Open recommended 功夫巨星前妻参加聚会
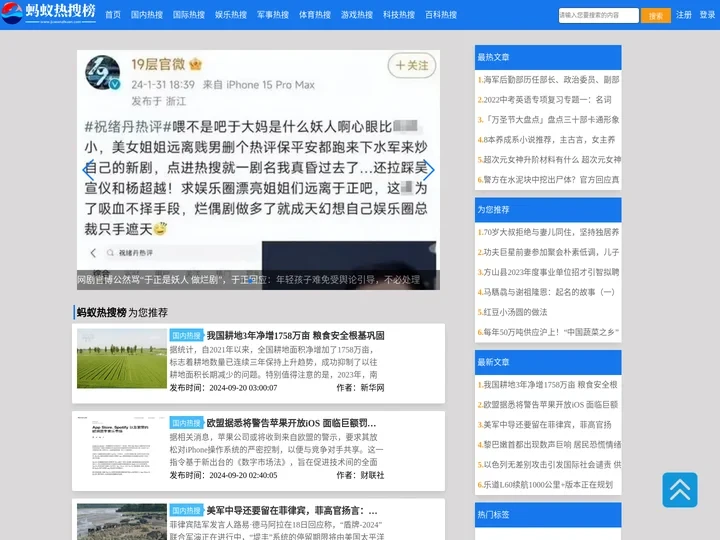Screen dimensions: 720x540 point(549,252)
